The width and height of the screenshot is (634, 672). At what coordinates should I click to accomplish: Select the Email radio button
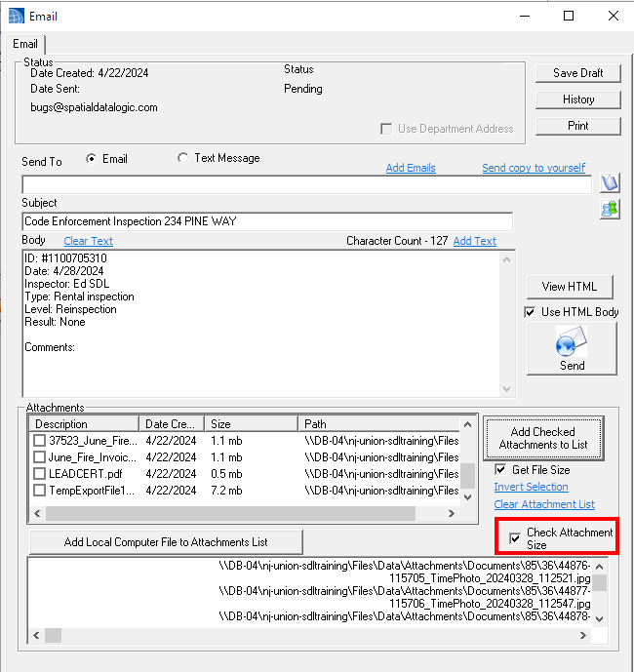[x=91, y=159]
